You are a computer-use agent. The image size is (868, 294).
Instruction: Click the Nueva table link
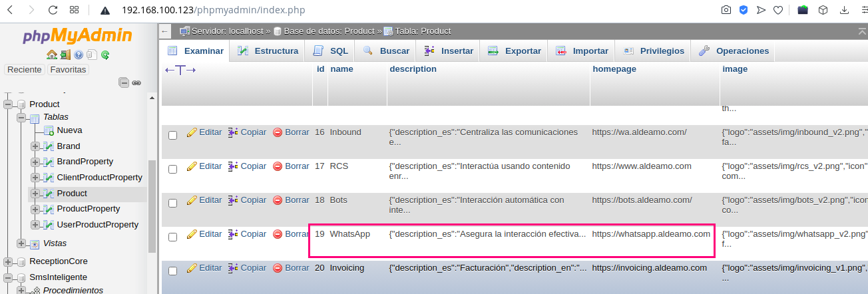tap(70, 130)
